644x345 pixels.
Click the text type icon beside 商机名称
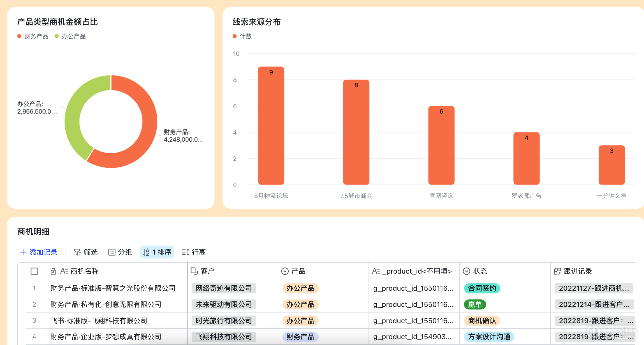pyautogui.click(x=64, y=271)
